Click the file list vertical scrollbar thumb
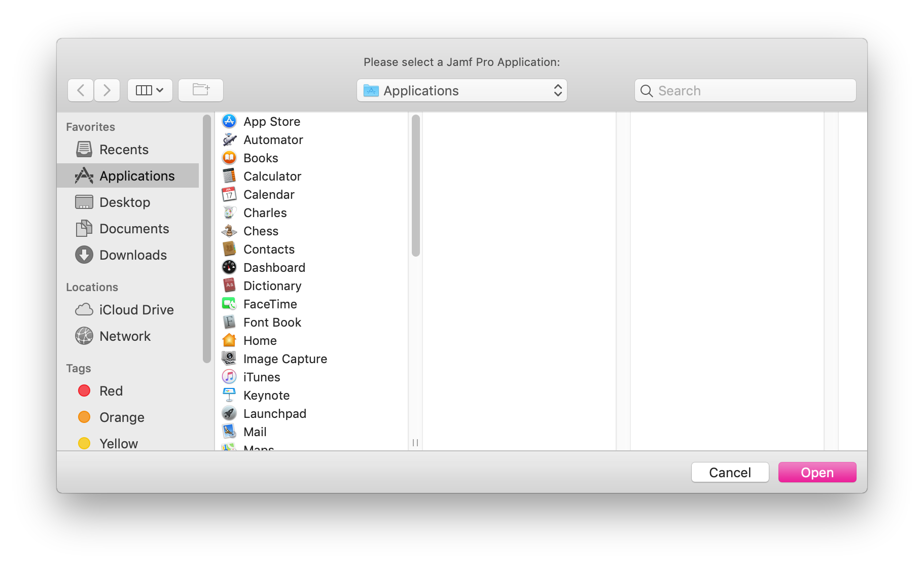The height and width of the screenshot is (568, 924). coord(416,186)
